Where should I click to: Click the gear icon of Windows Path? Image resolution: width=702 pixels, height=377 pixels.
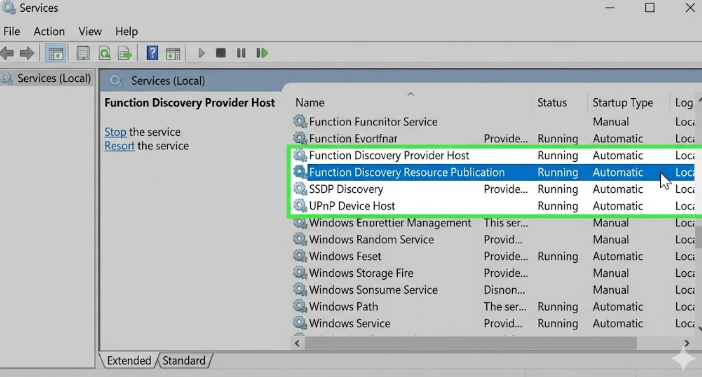(x=300, y=306)
